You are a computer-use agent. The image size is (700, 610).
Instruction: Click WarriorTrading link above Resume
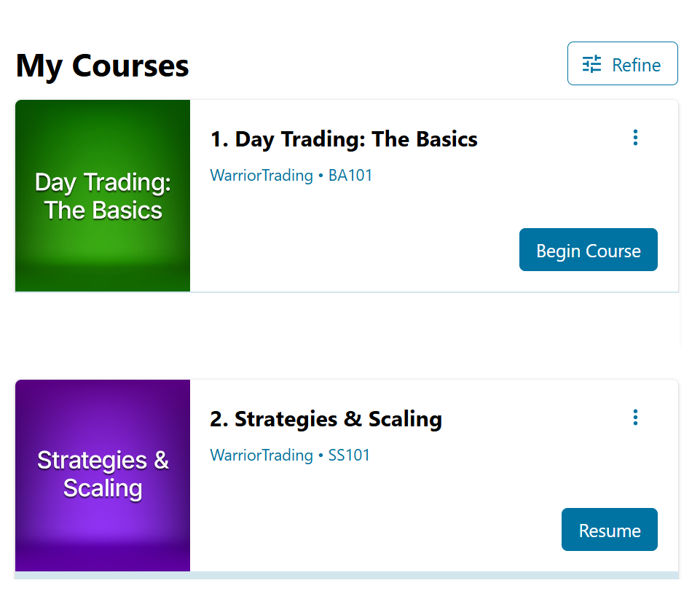(261, 455)
